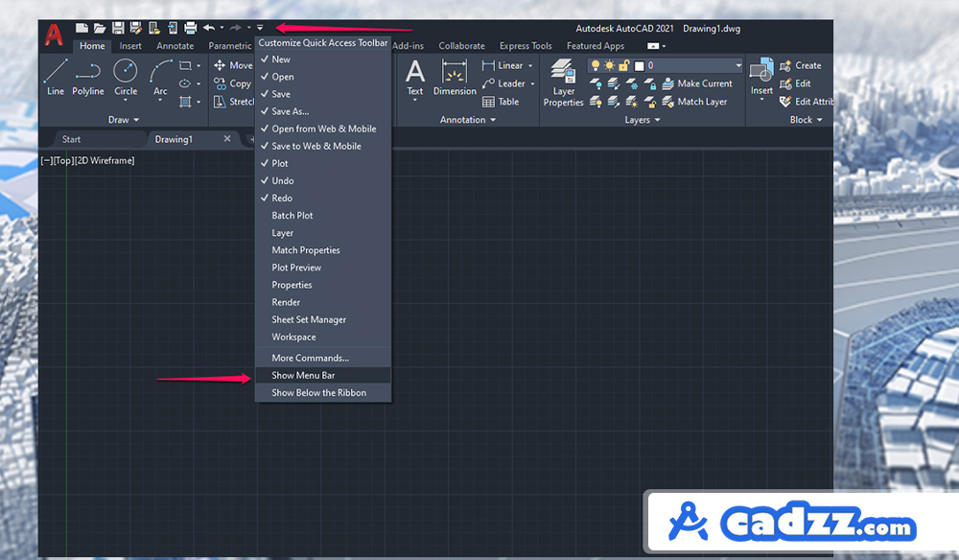Image resolution: width=959 pixels, height=560 pixels.
Task: Uncheck Undo in the customize menu
Action: 323,180
